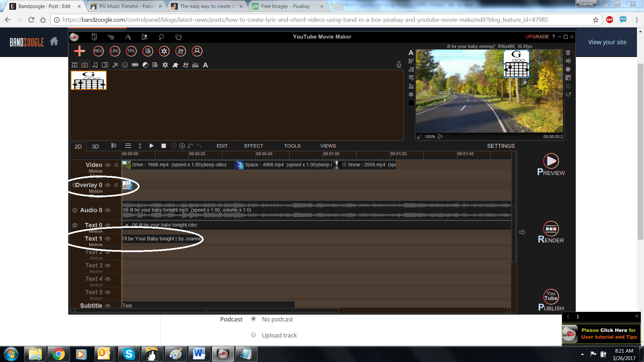Expand the Audio 0 track plus button
Screen dimensions: 644x362
pos(75,210)
